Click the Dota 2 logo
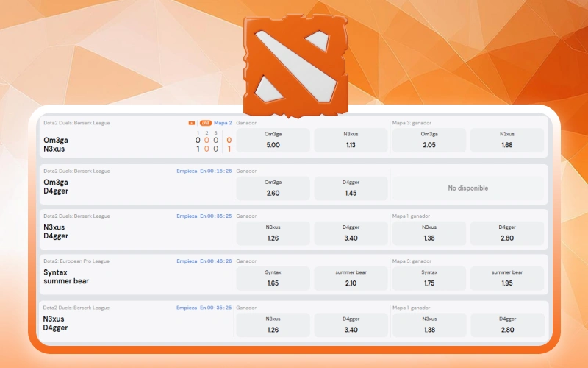Viewport: 588px width, 368px height. coord(295,66)
